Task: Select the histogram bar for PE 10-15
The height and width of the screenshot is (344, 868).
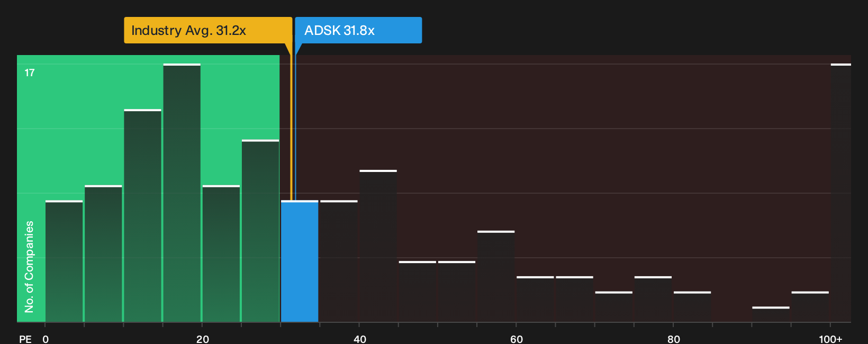Action: 143,216
